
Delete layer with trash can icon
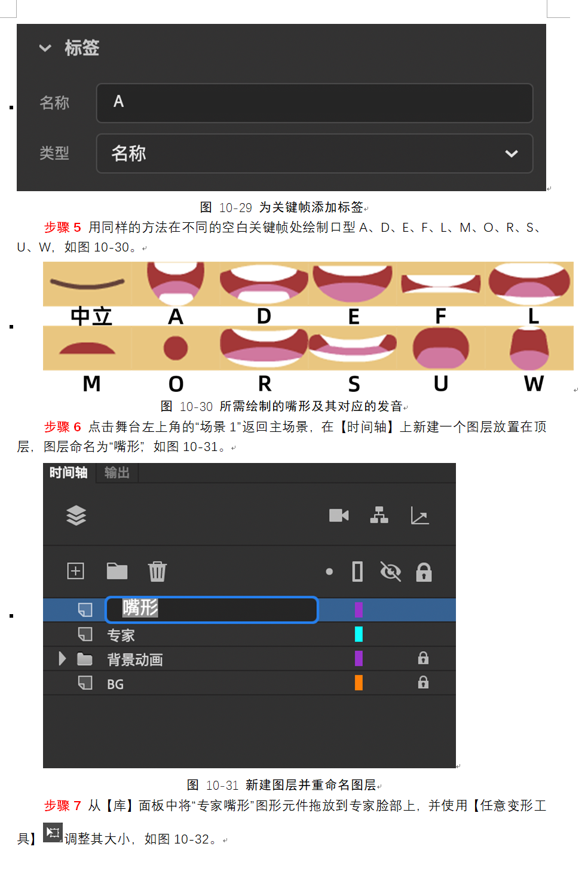(x=157, y=572)
